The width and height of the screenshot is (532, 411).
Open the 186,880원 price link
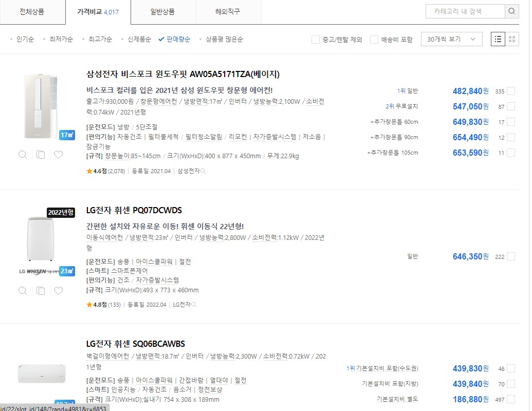[x=471, y=400]
